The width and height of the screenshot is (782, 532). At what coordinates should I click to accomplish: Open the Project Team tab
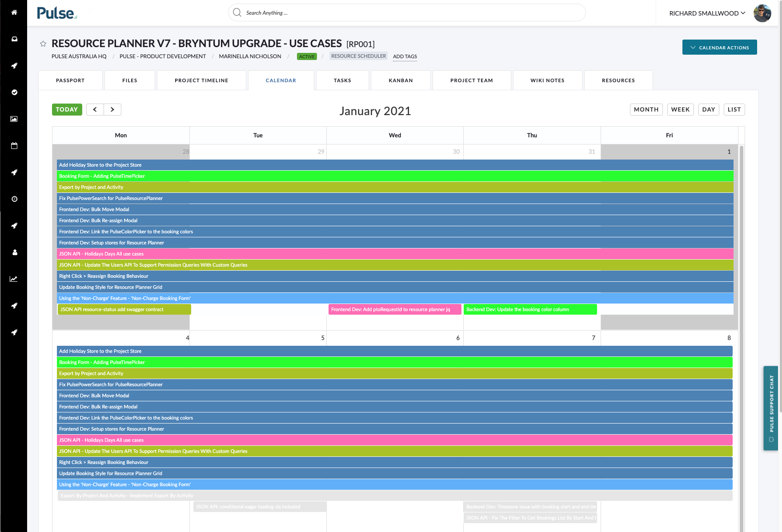coord(472,80)
